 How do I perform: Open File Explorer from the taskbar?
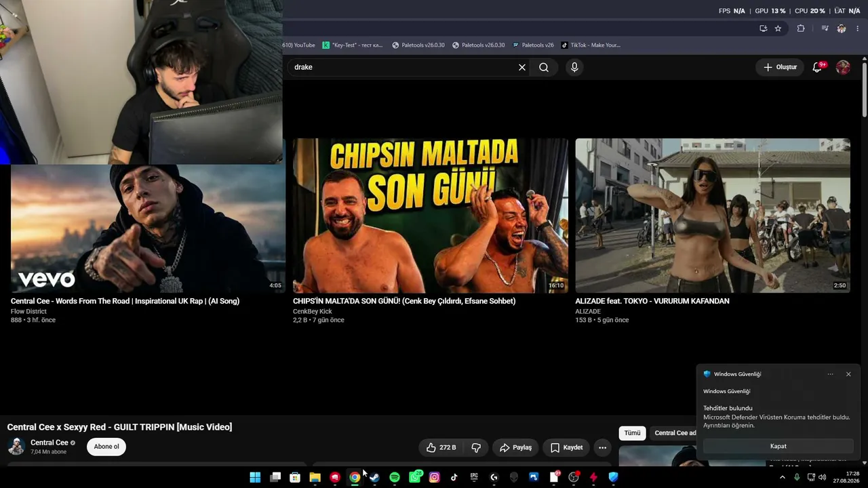tap(315, 477)
